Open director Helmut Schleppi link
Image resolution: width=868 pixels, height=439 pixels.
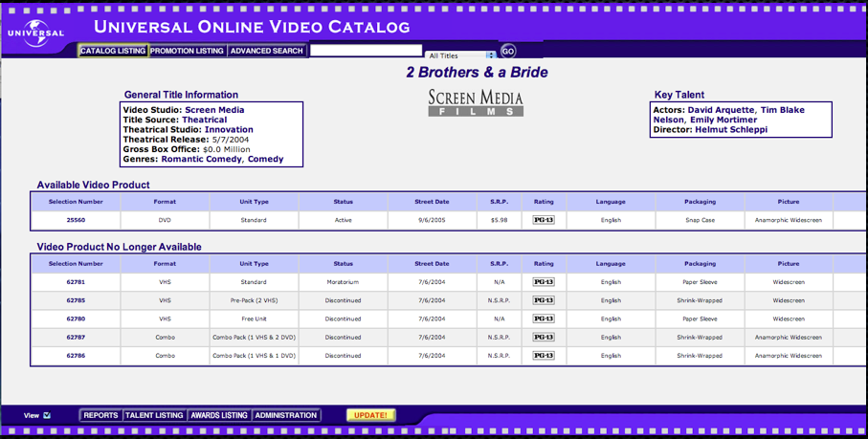click(731, 129)
